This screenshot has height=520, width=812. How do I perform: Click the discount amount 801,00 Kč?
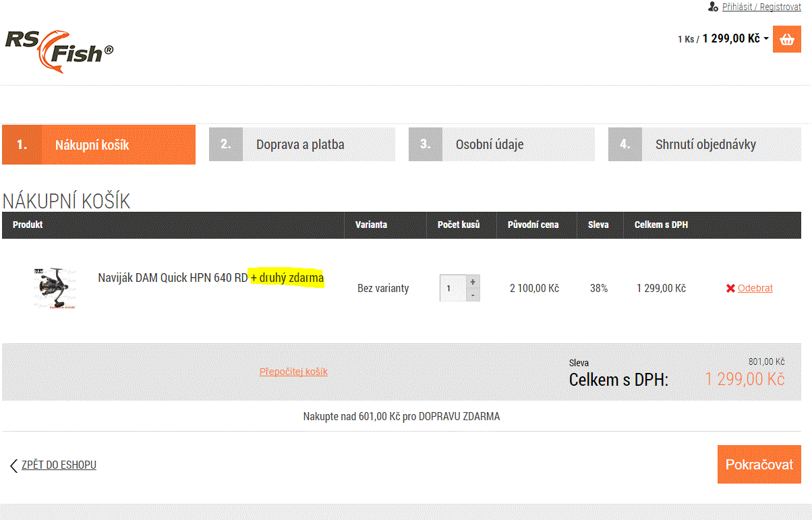point(766,362)
